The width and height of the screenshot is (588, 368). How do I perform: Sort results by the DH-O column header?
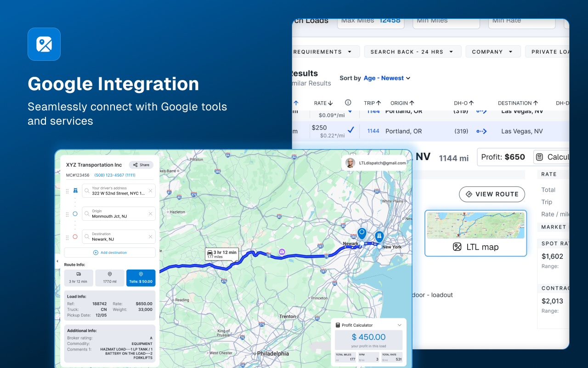coord(464,103)
